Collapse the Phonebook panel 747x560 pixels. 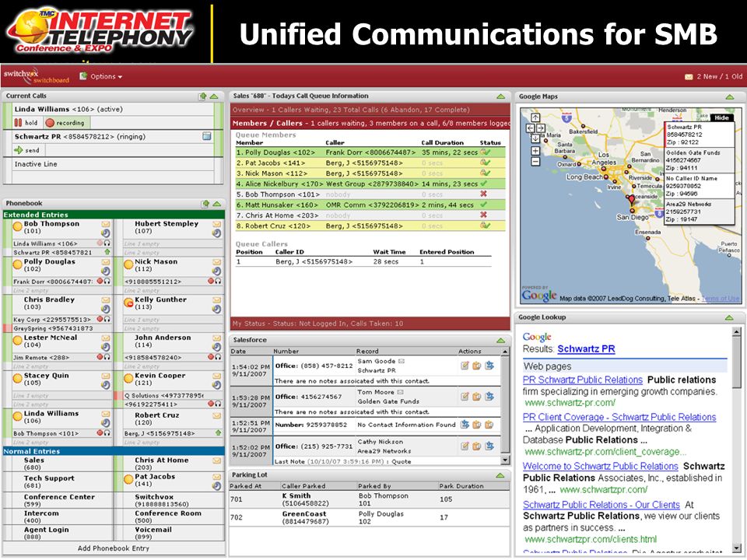click(217, 204)
